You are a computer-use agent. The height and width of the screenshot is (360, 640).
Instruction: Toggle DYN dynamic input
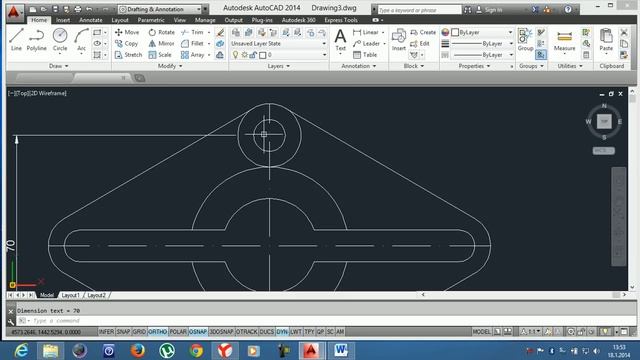coord(282,332)
